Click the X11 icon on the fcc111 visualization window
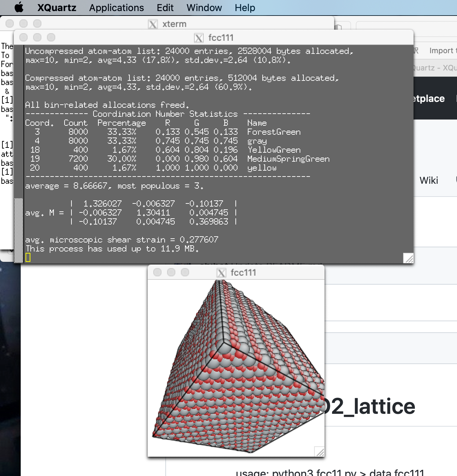The image size is (457, 476). click(221, 273)
